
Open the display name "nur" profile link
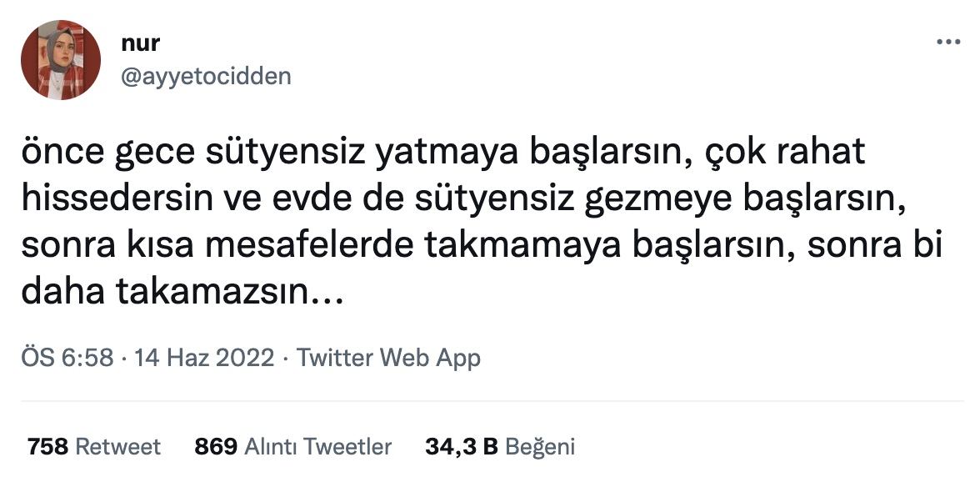pos(139,44)
